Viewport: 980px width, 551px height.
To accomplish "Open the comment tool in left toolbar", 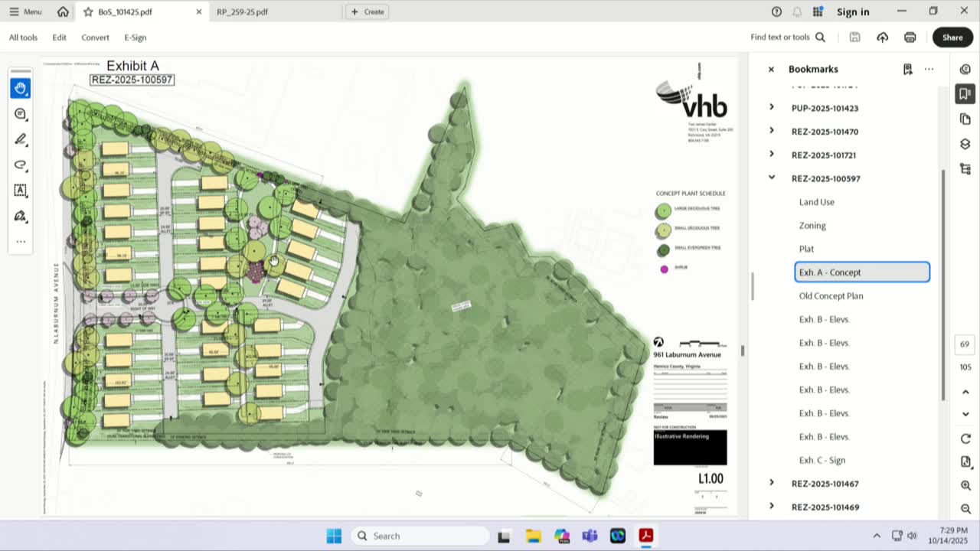I will tap(21, 114).
